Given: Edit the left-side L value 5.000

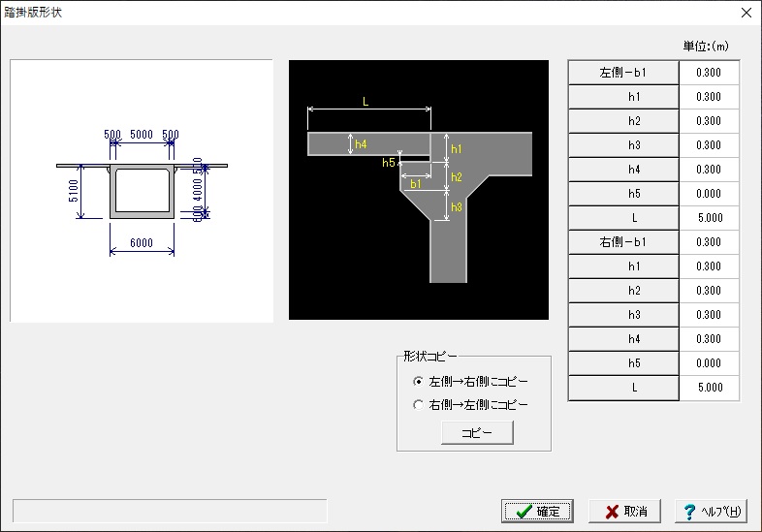Looking at the screenshot, I should [709, 218].
